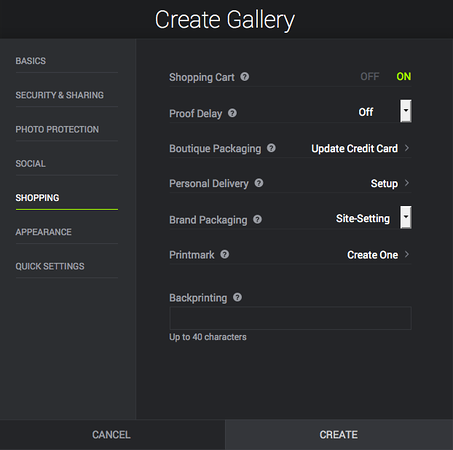Click the Personal Delivery help icon
The width and height of the screenshot is (453, 450).
pos(259,183)
